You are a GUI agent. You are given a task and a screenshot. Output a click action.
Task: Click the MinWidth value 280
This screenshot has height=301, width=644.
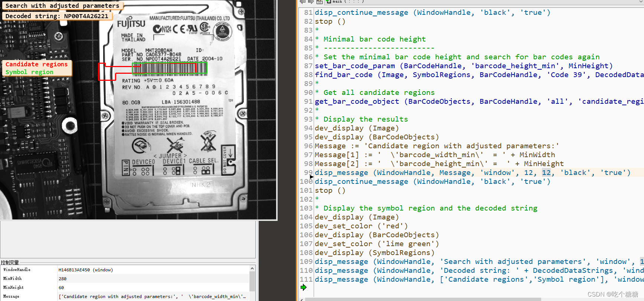(x=62, y=279)
